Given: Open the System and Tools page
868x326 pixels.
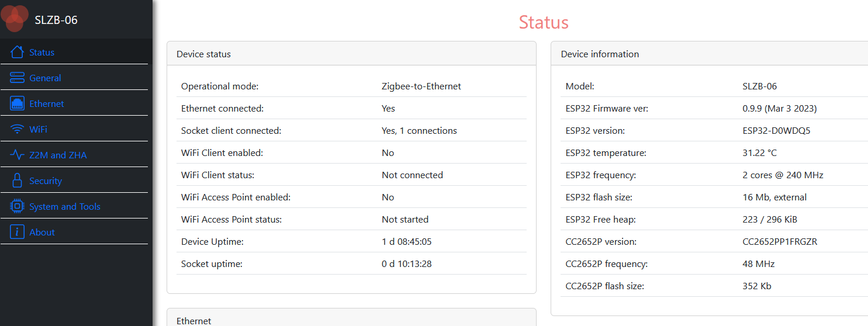Looking at the screenshot, I should pyautogui.click(x=65, y=206).
